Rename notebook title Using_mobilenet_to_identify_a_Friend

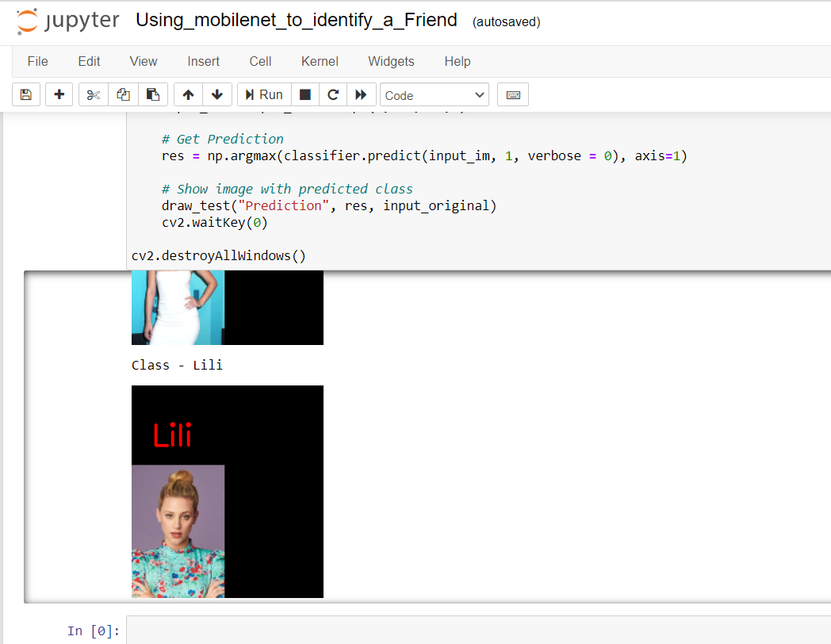(x=297, y=20)
